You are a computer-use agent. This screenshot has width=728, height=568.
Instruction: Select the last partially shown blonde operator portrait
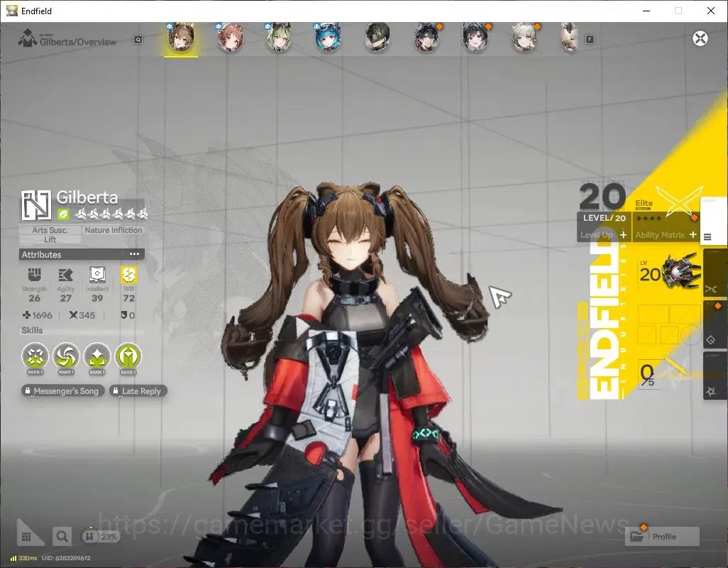coord(569,38)
